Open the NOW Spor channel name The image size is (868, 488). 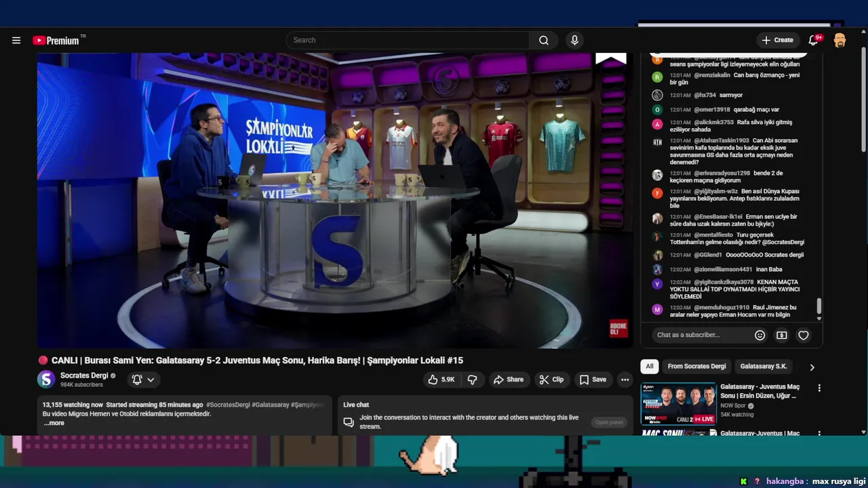pos(733,406)
